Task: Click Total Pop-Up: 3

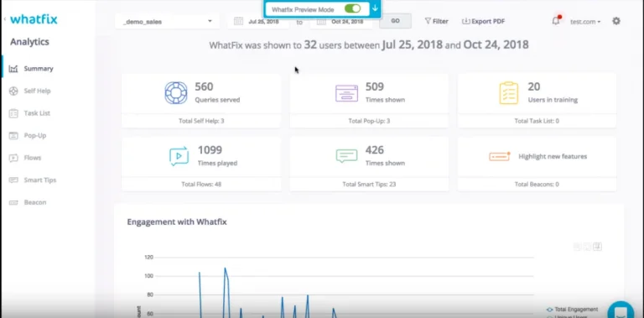Action: tap(369, 121)
